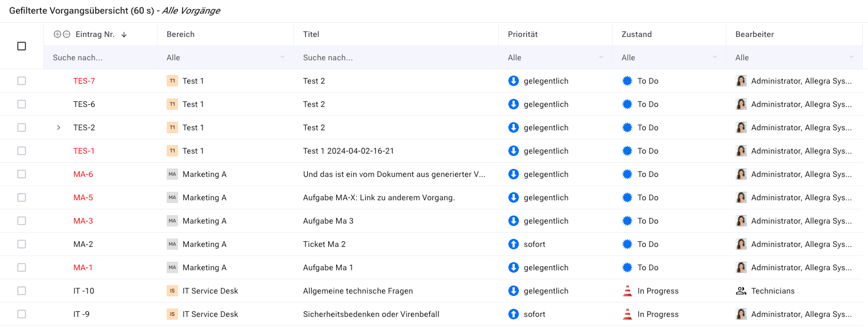
Task: Expand the TES-2 row chevron
Action: pyautogui.click(x=59, y=127)
